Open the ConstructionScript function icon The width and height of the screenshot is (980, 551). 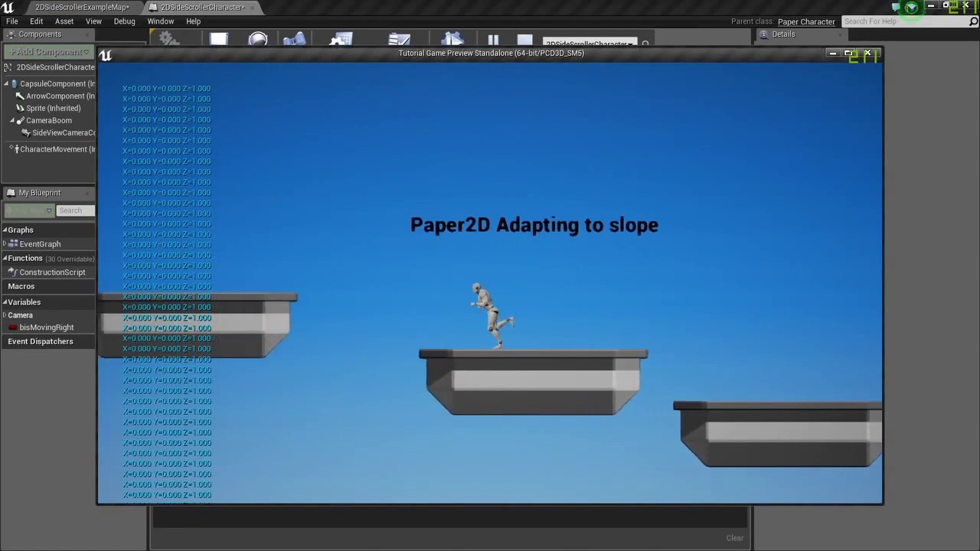[12, 272]
